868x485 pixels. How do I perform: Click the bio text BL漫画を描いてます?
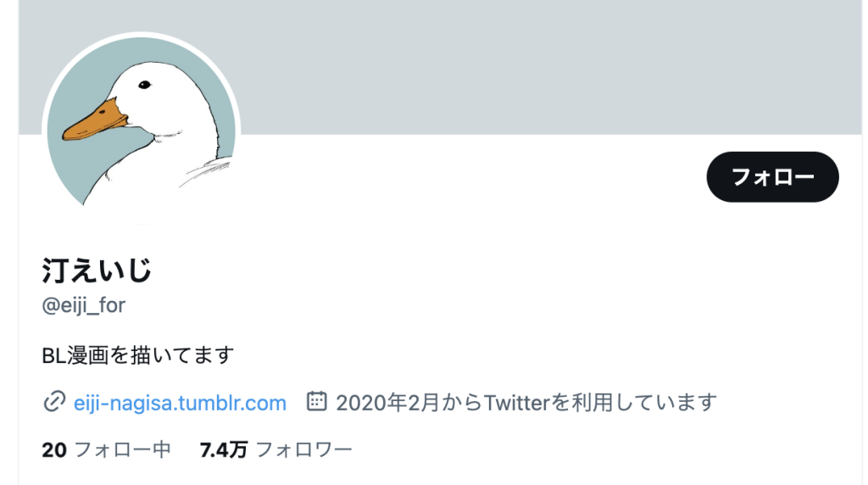click(138, 355)
